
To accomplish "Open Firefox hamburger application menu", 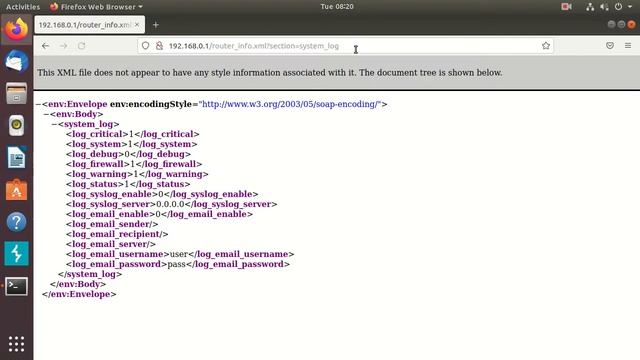I will [x=628, y=46].
